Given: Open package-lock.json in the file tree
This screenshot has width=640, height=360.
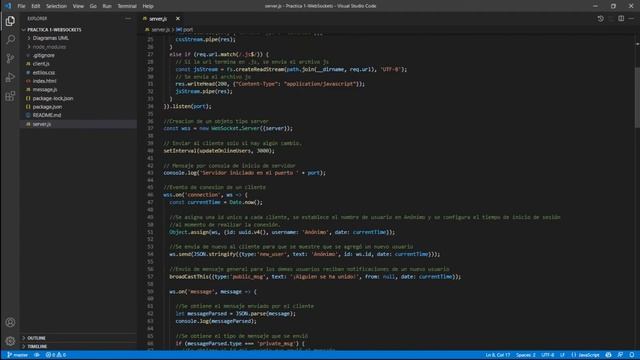Looking at the screenshot, I should tap(53, 98).
